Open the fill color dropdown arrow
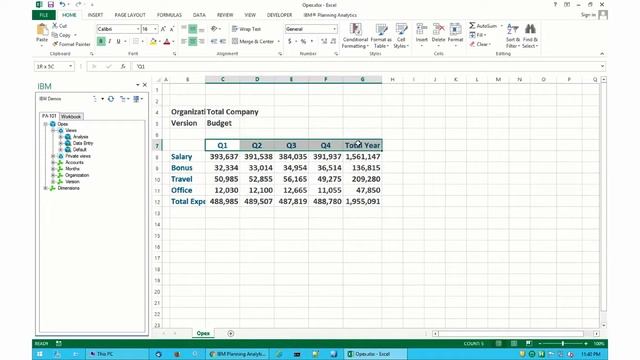The width and height of the screenshot is (640, 360). coord(160,42)
